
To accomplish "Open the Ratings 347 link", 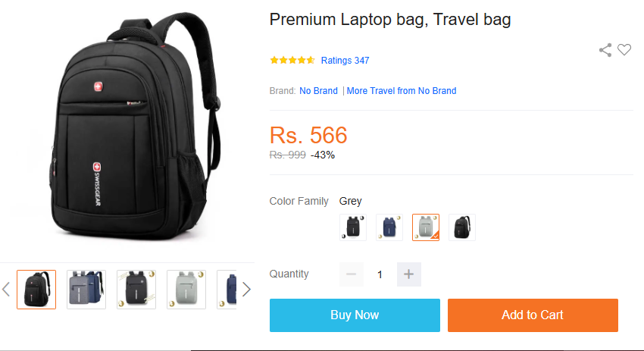I will tap(345, 61).
